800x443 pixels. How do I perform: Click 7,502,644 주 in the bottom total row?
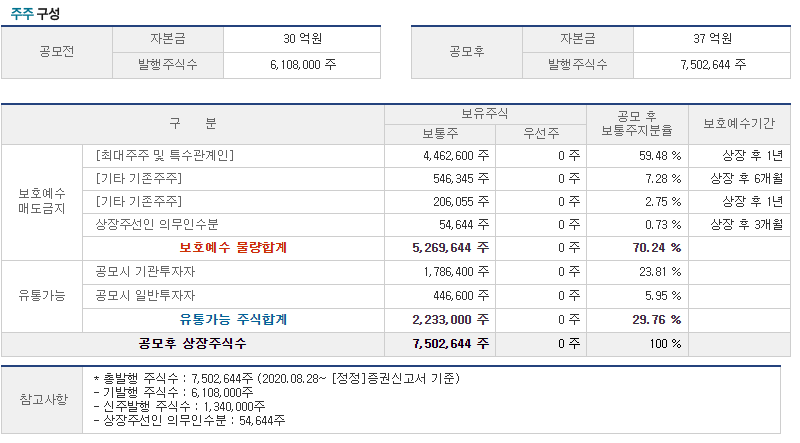(x=451, y=343)
